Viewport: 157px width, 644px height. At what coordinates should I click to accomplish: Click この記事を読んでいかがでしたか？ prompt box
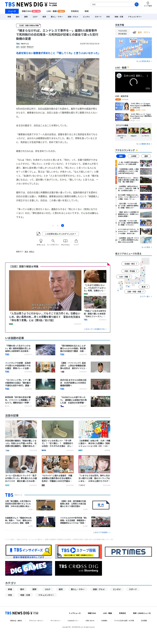pos(60,234)
